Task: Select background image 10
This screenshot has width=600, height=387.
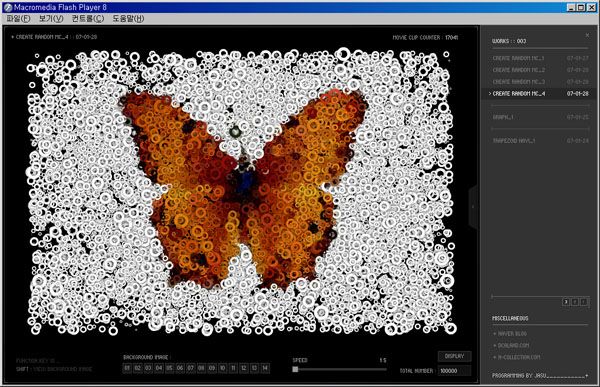Action: (223, 368)
